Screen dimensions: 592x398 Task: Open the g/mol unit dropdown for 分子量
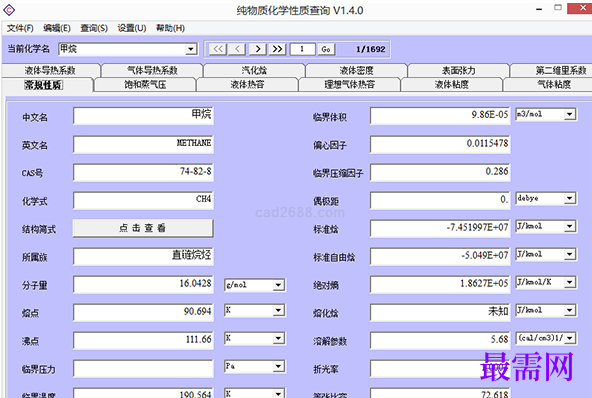(x=278, y=285)
